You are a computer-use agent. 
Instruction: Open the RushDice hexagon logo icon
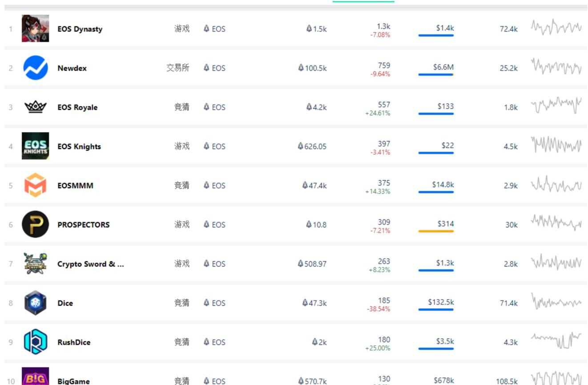click(x=35, y=342)
